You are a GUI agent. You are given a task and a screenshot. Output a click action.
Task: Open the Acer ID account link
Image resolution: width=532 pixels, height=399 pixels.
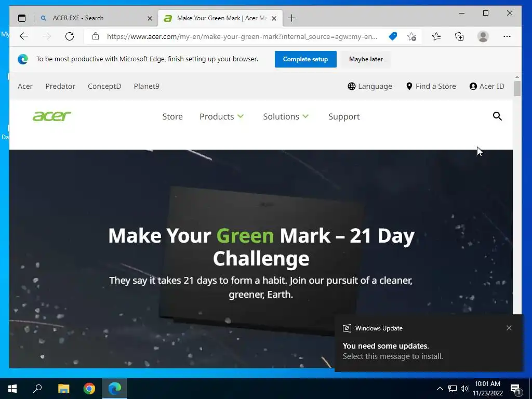tap(487, 86)
